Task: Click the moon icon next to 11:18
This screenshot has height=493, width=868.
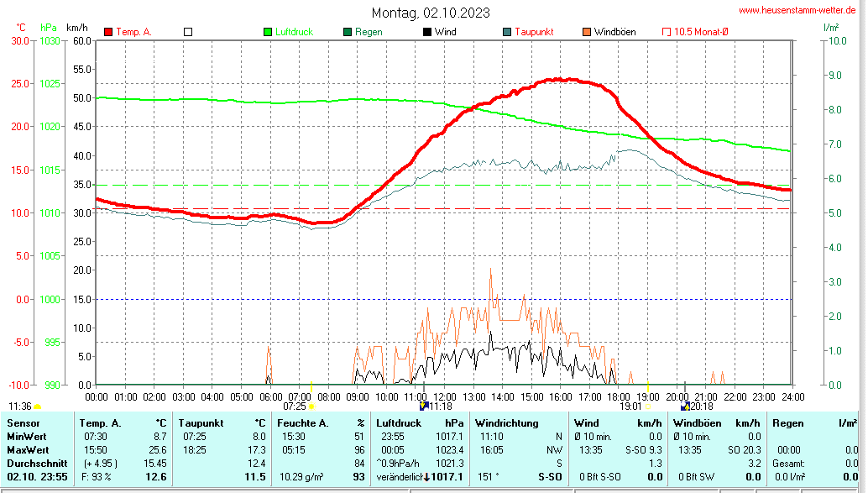Action: point(423,405)
